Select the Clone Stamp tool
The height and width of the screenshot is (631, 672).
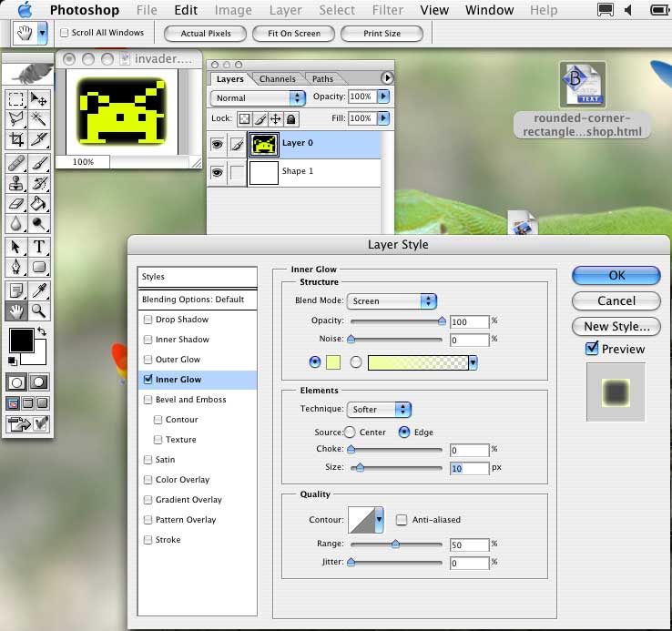click(16, 183)
